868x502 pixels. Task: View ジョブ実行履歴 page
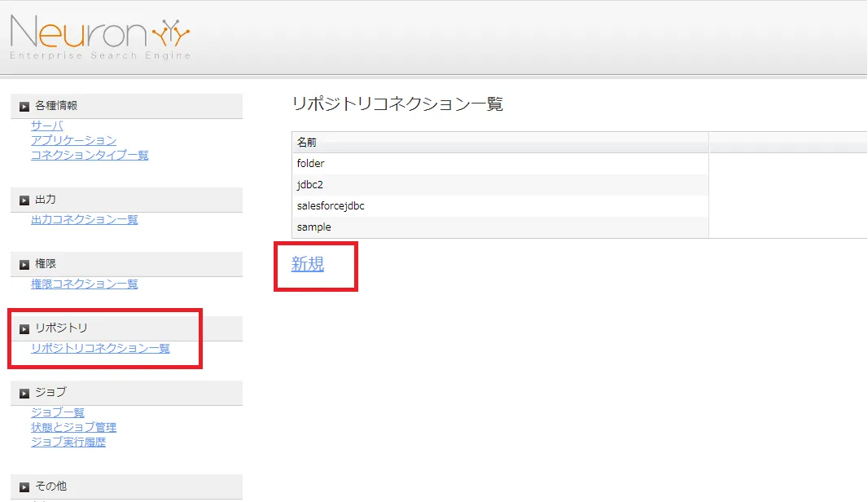(x=68, y=442)
